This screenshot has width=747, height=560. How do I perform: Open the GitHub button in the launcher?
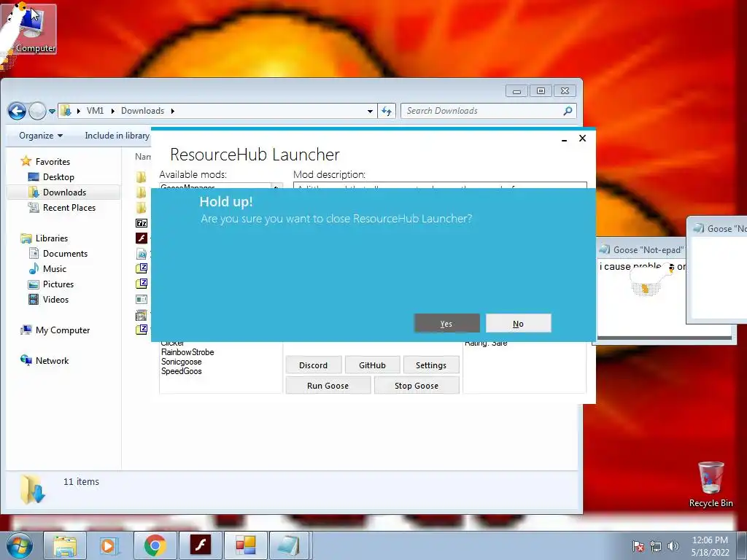pos(372,365)
